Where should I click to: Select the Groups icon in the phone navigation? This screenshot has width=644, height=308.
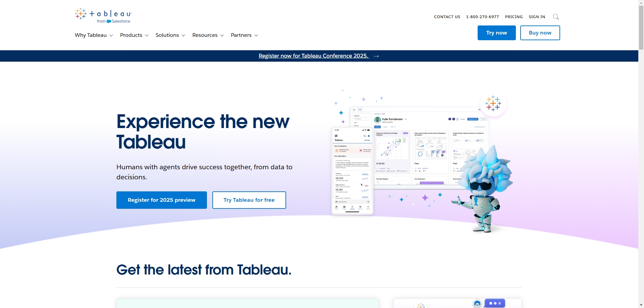point(360,207)
